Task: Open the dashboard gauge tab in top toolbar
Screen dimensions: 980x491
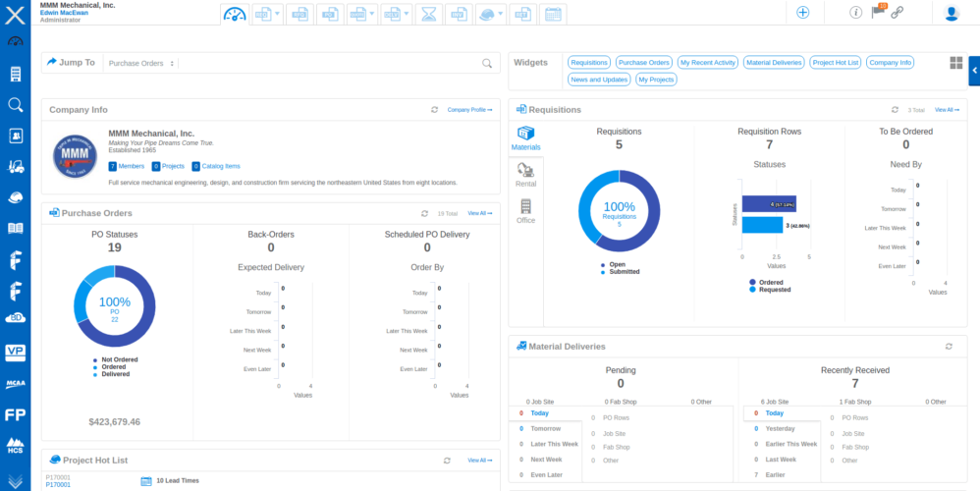Action: [235, 14]
